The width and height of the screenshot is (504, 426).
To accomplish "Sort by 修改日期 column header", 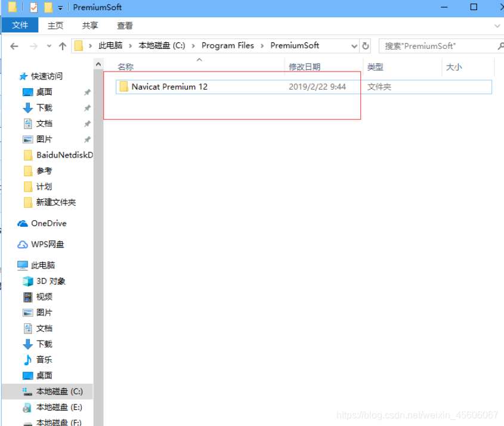I will click(304, 67).
